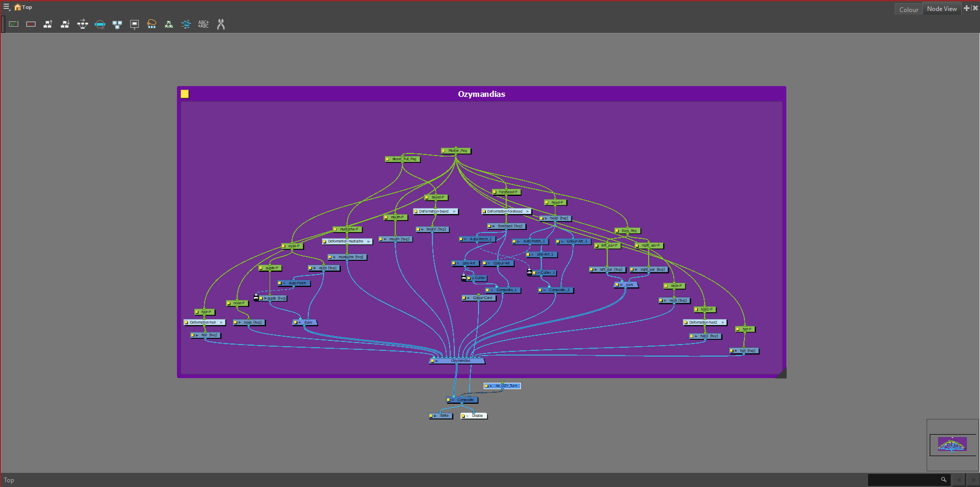
Task: Click the navigator thumbnail preview
Action: 952,445
